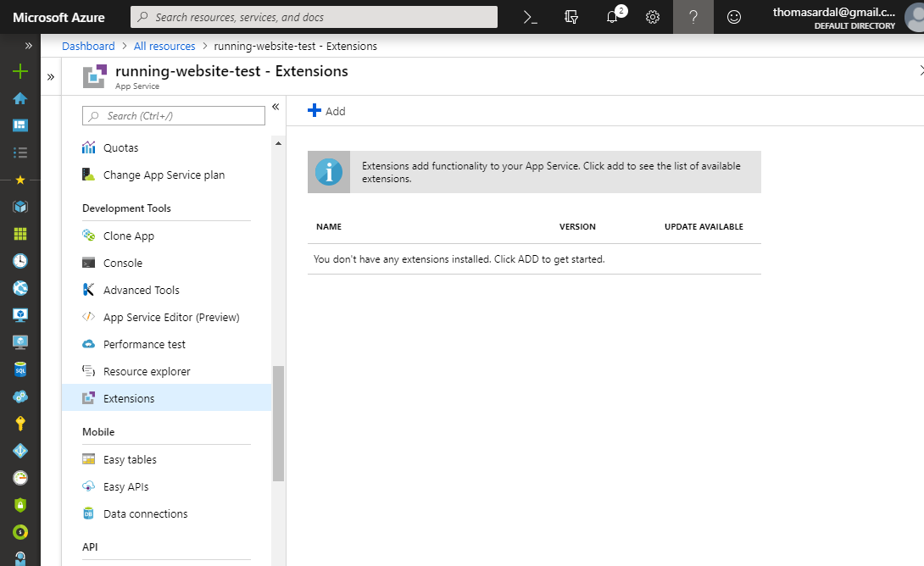Open Dashboard icon in the left sidebar
This screenshot has height=566, width=924.
[x=20, y=125]
